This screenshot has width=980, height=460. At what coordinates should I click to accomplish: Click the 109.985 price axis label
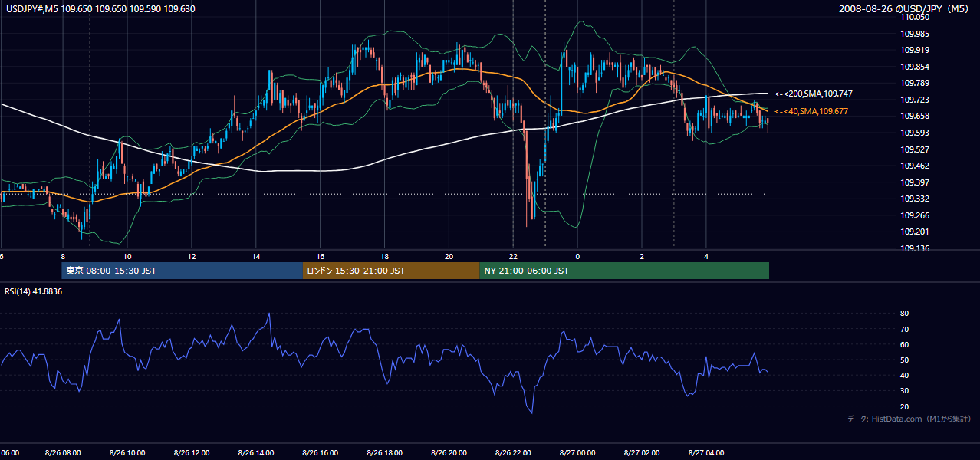click(x=915, y=34)
